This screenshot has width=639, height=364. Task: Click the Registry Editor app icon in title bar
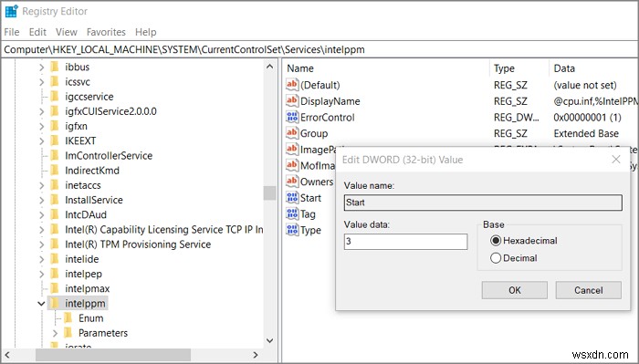pyautogui.click(x=11, y=11)
